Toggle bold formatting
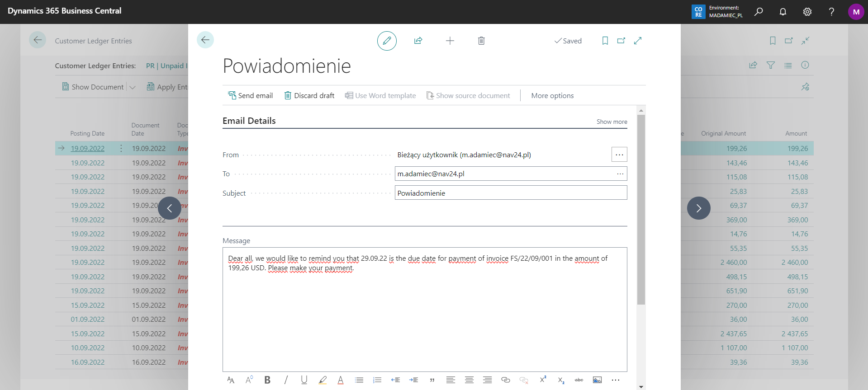The height and width of the screenshot is (390, 868). tap(267, 380)
